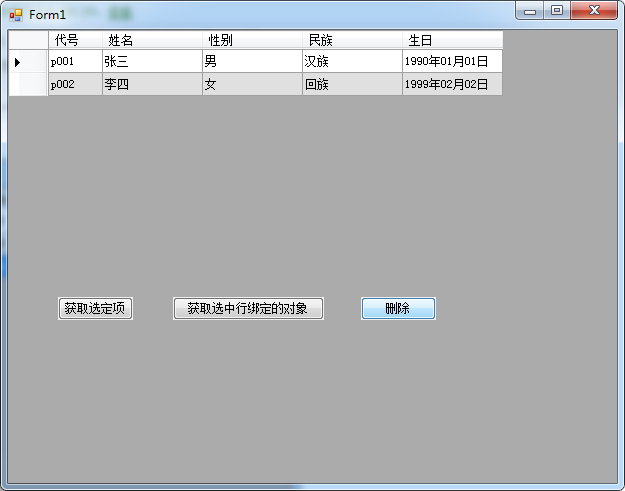This screenshot has width=625, height=491.
Task: Select the 汉族 cell
Action: click(352, 61)
